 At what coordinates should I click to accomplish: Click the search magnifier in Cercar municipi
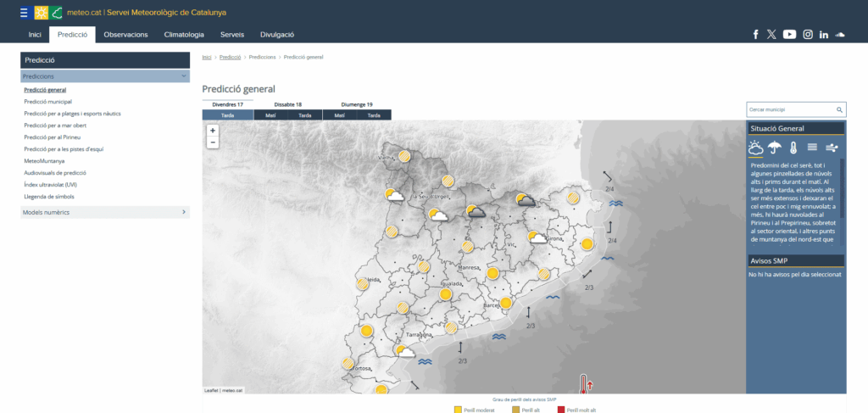click(x=839, y=109)
